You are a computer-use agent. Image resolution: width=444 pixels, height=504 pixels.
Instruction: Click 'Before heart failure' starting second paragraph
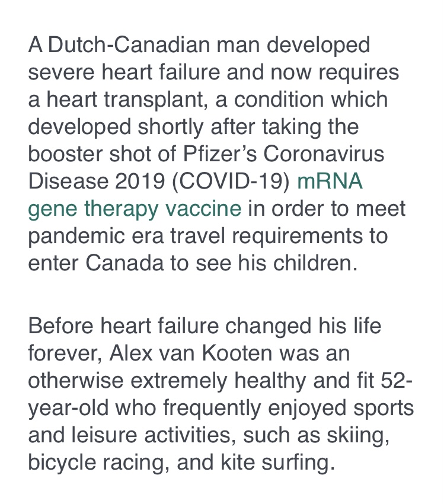[123, 326]
